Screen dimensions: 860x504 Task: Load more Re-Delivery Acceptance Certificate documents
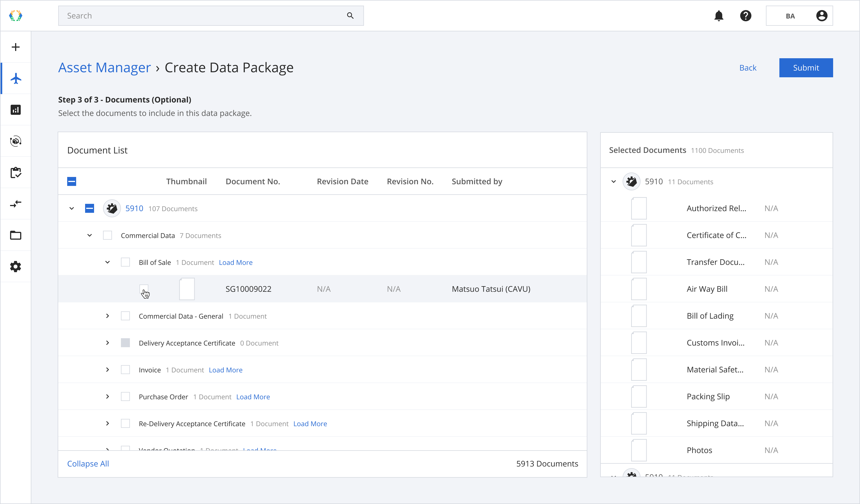tap(310, 423)
